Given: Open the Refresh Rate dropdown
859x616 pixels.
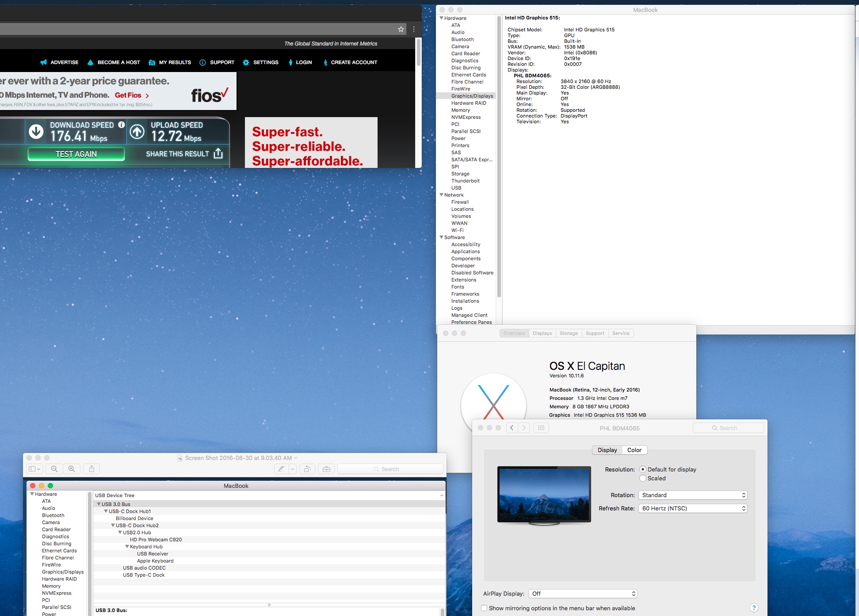Looking at the screenshot, I should [693, 508].
